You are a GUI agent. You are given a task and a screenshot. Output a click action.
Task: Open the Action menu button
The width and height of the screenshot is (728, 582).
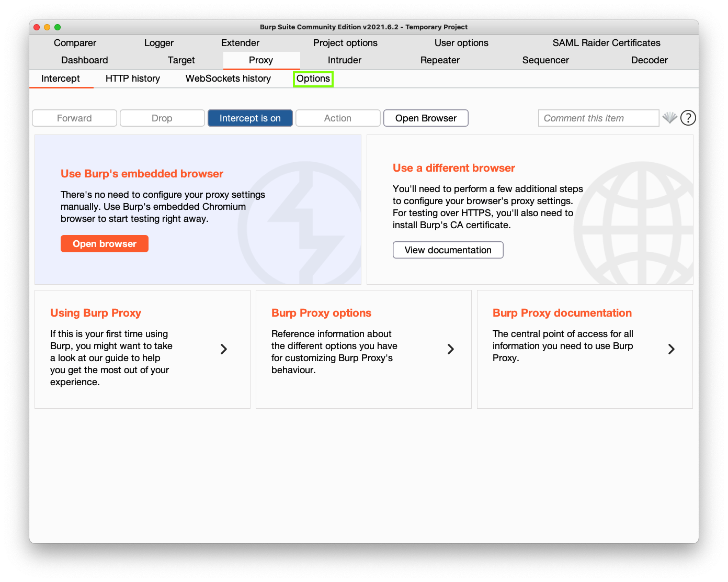click(338, 118)
